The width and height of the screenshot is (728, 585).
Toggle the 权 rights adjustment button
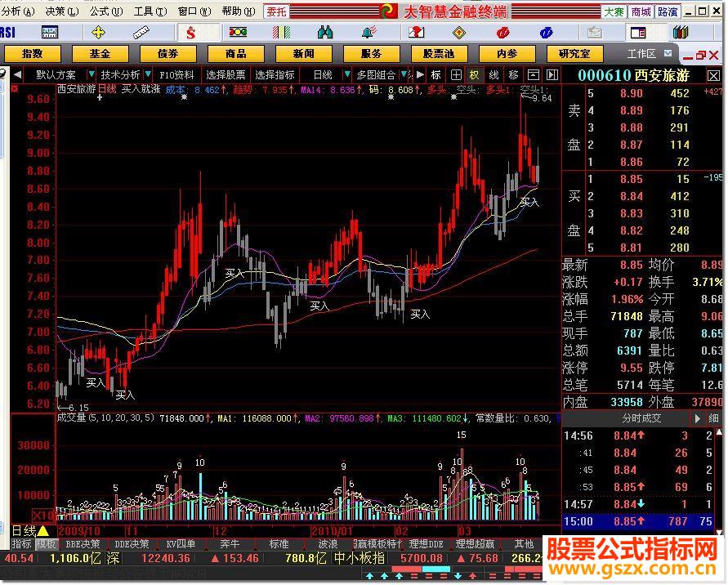(475, 74)
